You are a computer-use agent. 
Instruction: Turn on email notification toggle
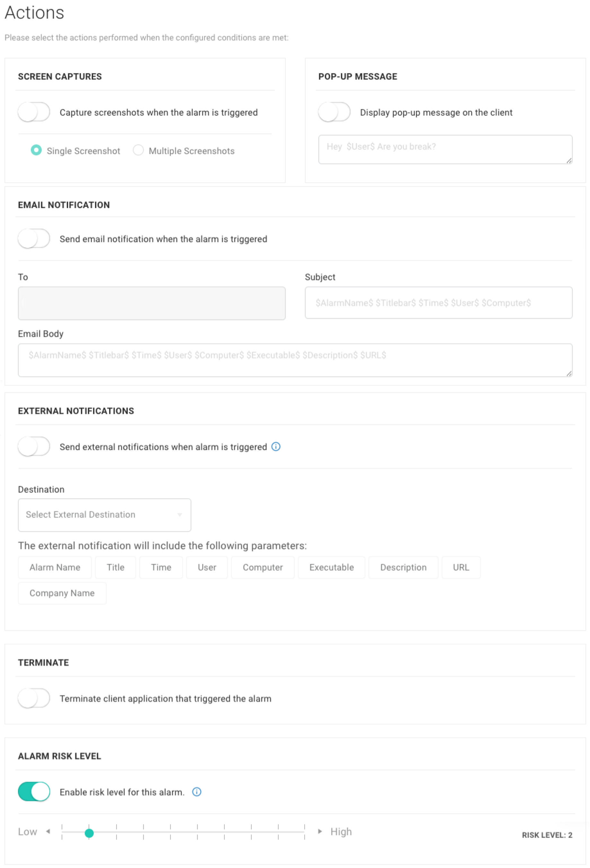pyautogui.click(x=34, y=238)
